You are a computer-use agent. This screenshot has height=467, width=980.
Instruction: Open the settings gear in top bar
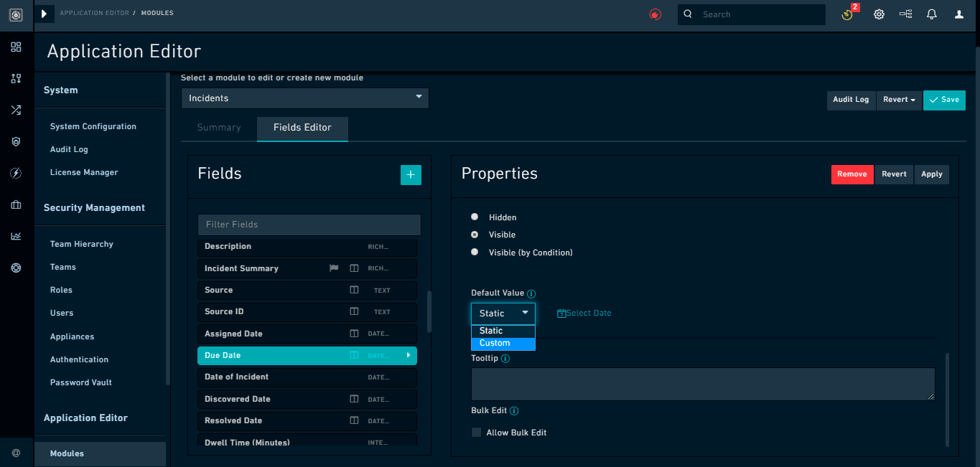[x=879, y=14]
